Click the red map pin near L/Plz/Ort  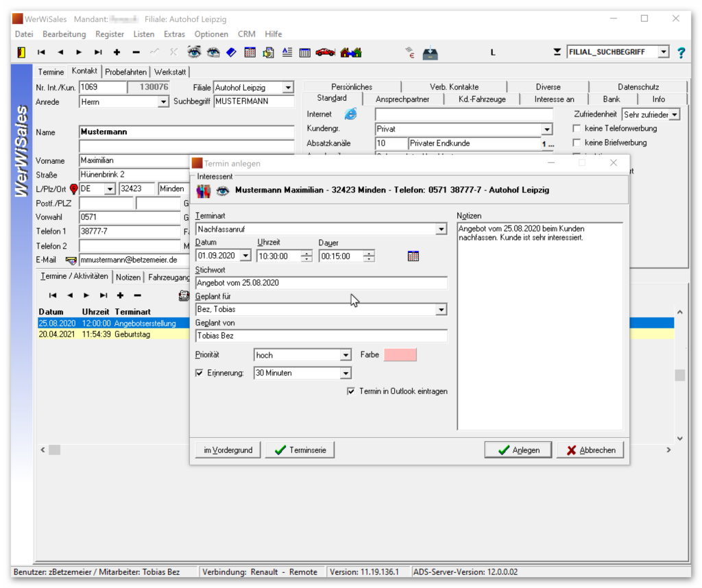74,189
